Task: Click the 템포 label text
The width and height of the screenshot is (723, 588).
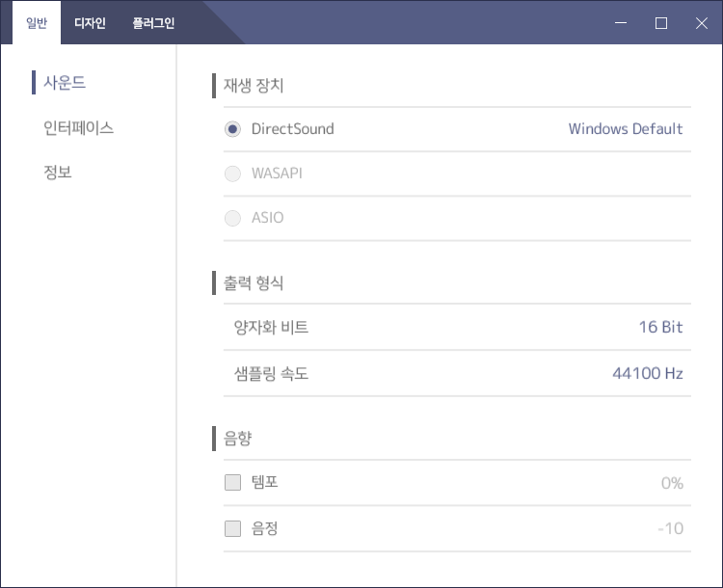Action: pyautogui.click(x=265, y=482)
